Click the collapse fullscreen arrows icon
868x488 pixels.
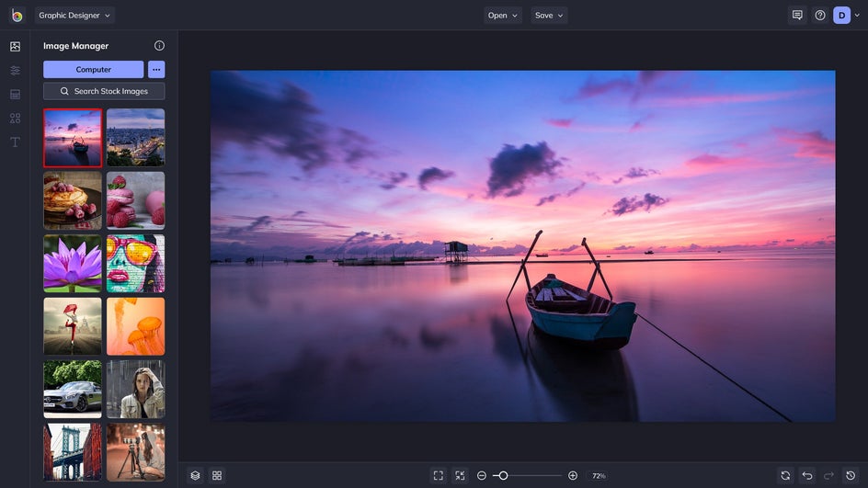[x=460, y=475]
